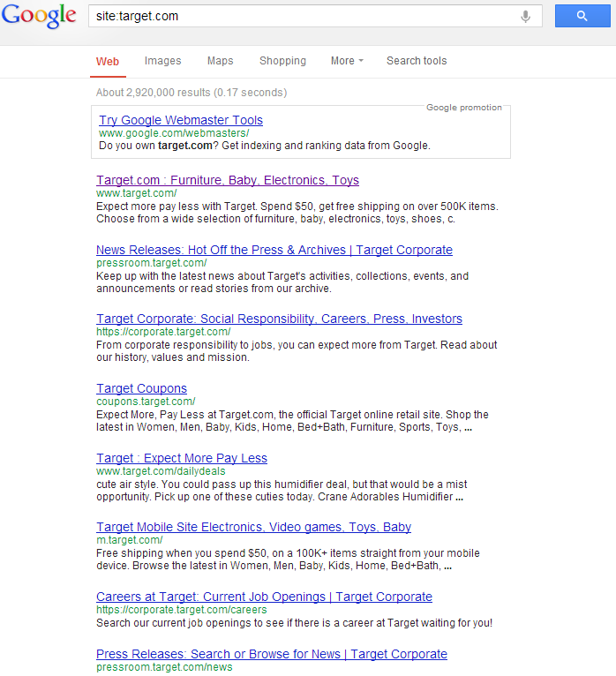Open Press Releases: Search or Browse for News
This screenshot has width=616, height=676.
tap(272, 655)
